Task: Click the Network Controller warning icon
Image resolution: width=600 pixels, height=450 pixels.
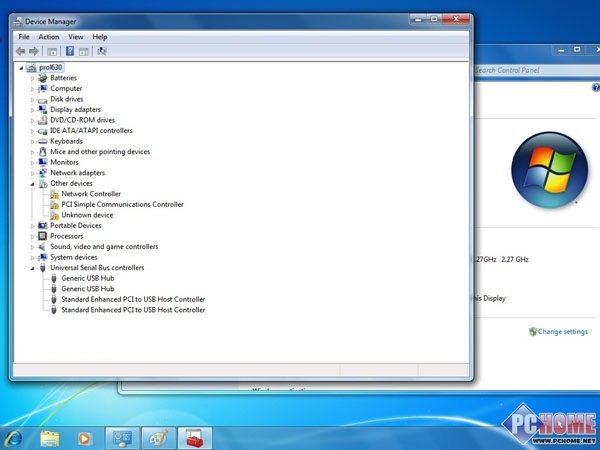Action: tap(54, 194)
